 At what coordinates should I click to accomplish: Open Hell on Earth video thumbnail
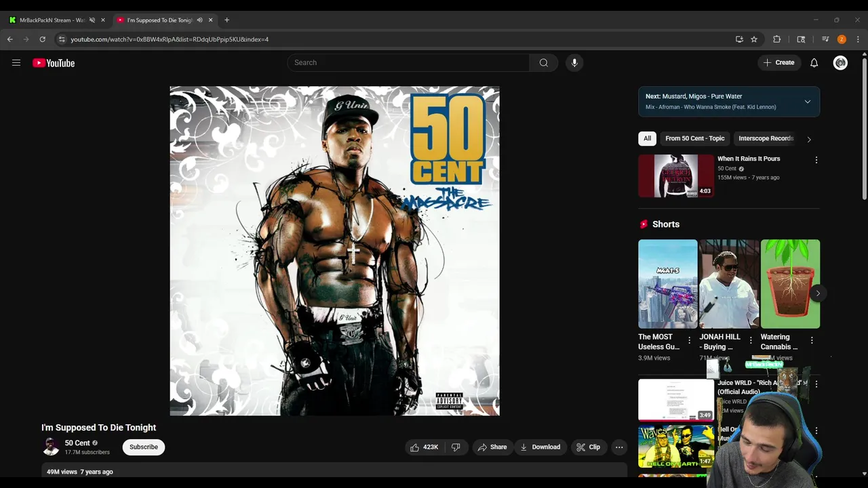click(x=675, y=446)
